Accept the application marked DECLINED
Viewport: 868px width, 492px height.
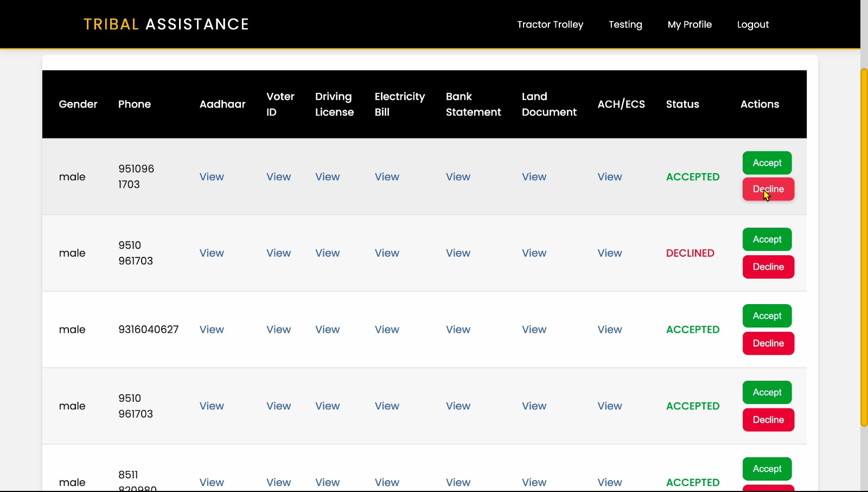click(767, 239)
